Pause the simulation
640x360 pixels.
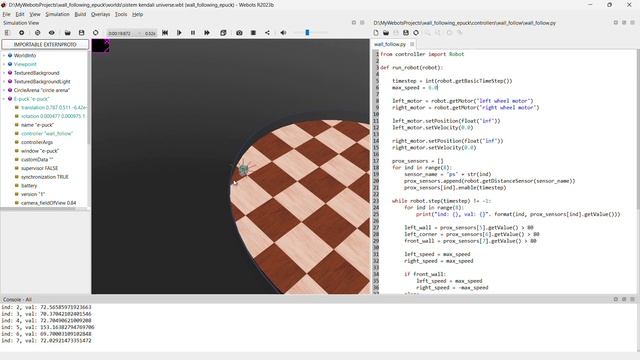193,33
